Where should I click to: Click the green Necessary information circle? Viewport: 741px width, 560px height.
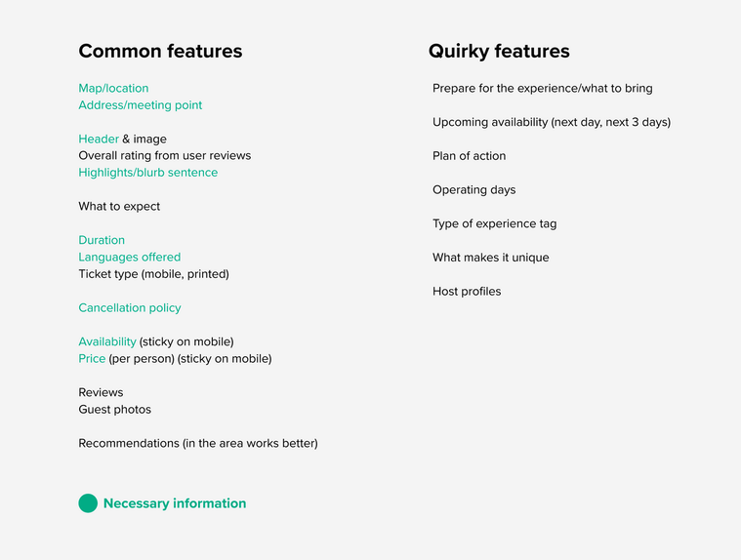[88, 503]
